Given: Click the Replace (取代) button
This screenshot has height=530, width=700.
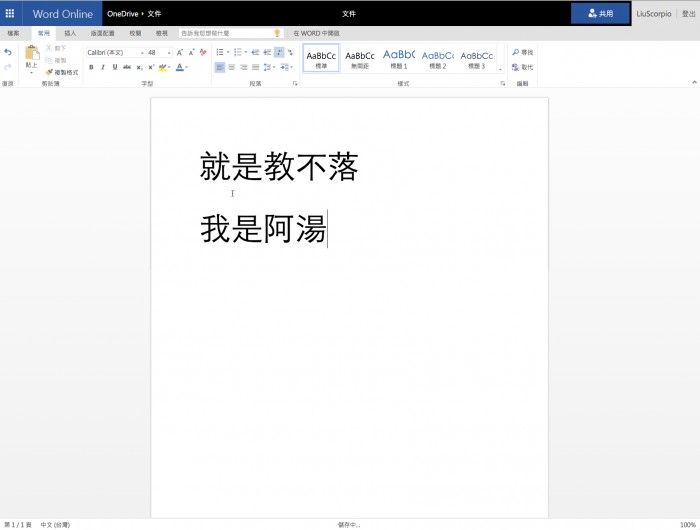Looking at the screenshot, I should click(522, 67).
